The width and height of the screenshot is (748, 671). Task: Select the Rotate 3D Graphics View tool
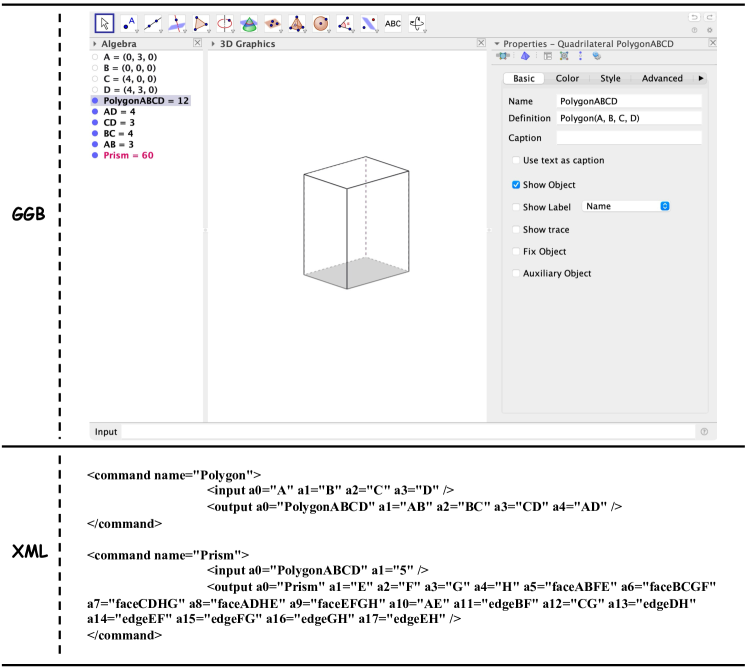[418, 23]
